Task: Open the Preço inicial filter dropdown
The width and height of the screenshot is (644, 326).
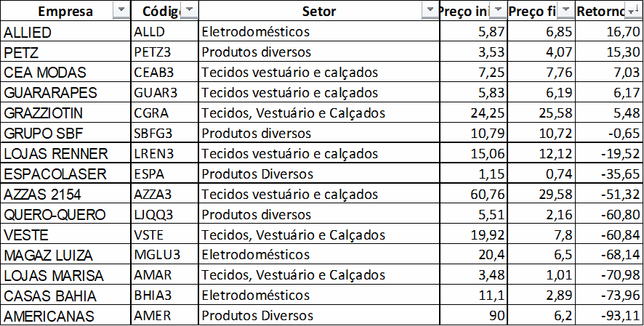Action: coord(497,11)
